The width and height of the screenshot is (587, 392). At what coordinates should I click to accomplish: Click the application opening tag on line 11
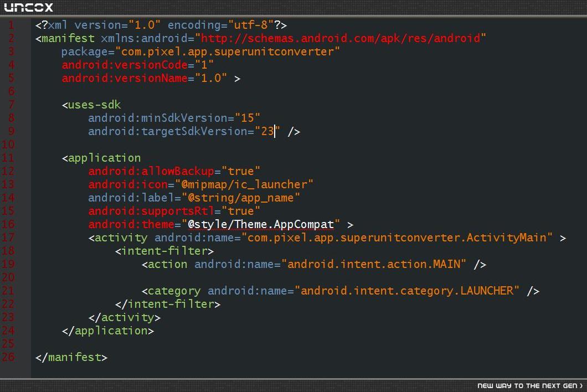pos(101,158)
